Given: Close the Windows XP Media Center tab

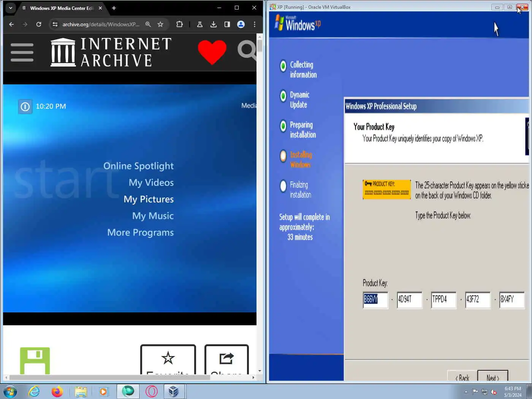Looking at the screenshot, I should (100, 8).
